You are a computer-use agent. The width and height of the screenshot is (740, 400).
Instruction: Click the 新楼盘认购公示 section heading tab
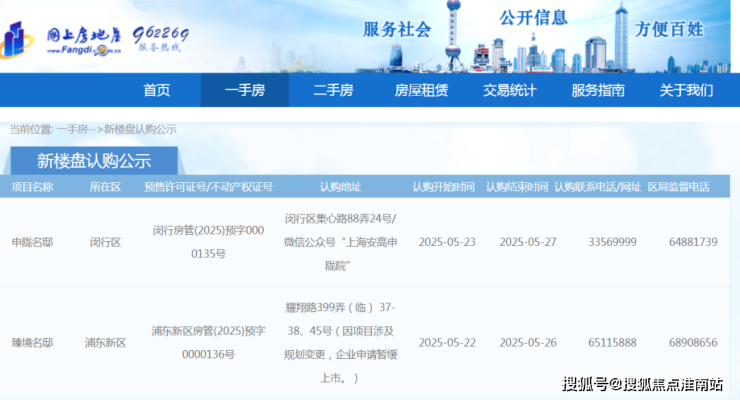(x=93, y=161)
